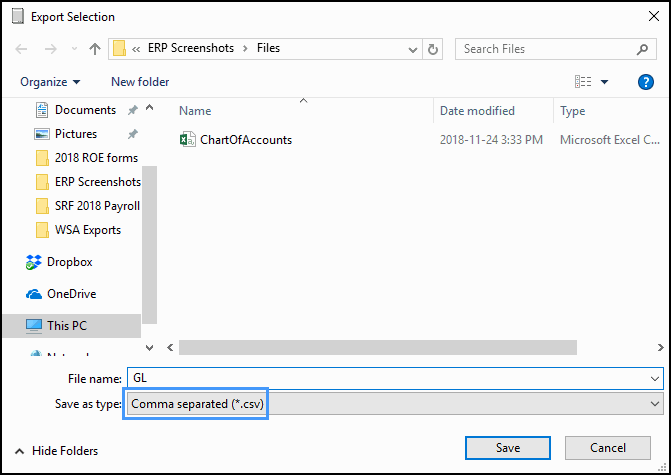Screen dimensions: 671x475
Task: Select the ChartOfAccounts Excel file
Action: (x=245, y=140)
